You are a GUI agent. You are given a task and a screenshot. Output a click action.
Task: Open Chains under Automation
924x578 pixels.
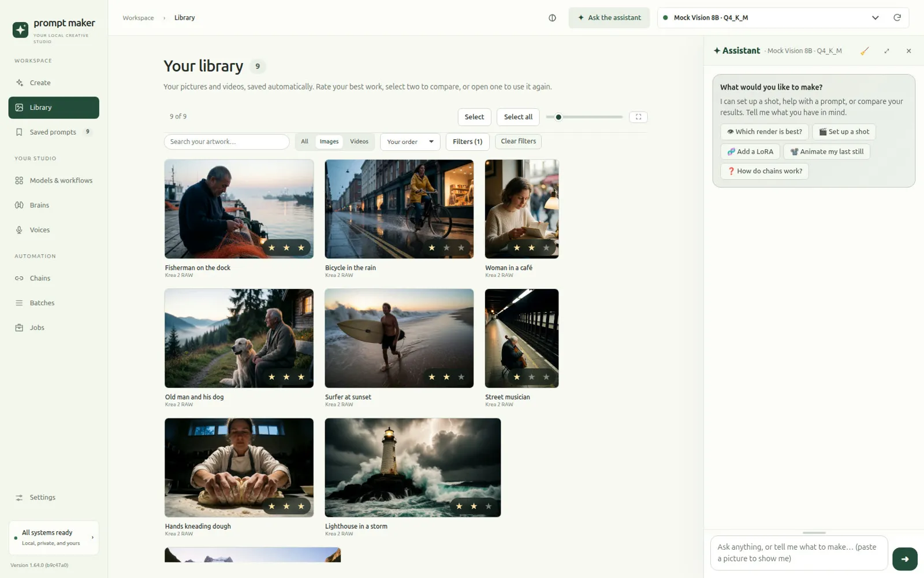(x=54, y=278)
